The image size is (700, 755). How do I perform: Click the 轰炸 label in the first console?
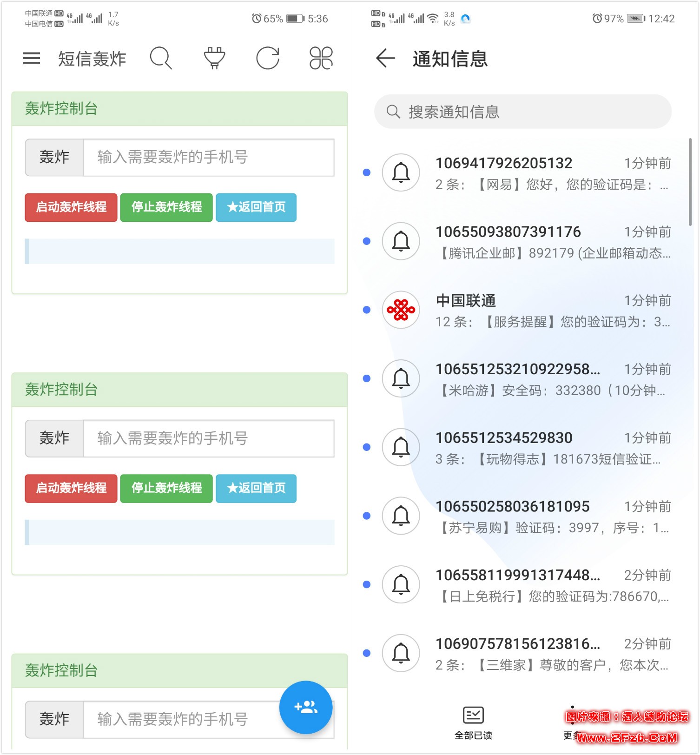(54, 157)
